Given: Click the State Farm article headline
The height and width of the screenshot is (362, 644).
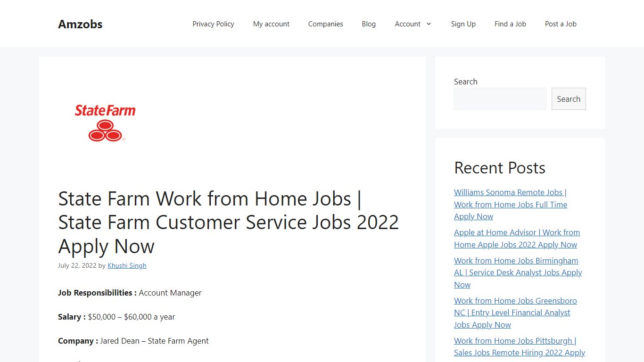Looking at the screenshot, I should (228, 222).
